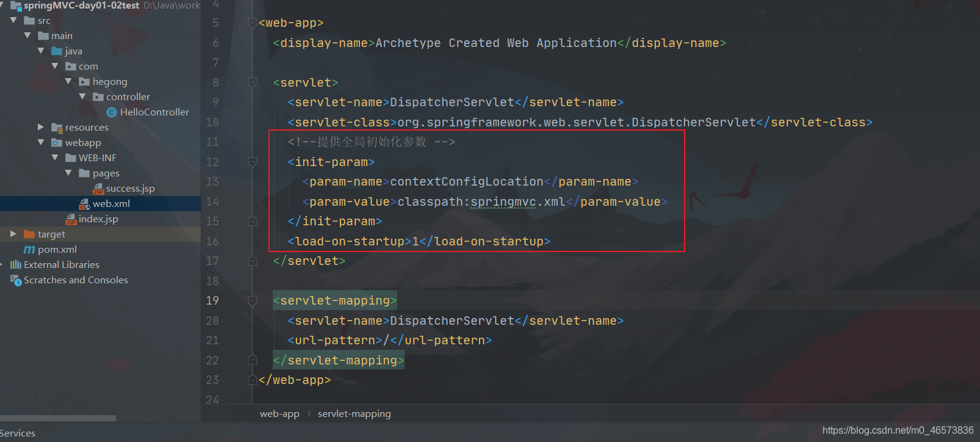
Task: Select servlet-mapping in the breadcrumb bar
Action: (x=354, y=413)
